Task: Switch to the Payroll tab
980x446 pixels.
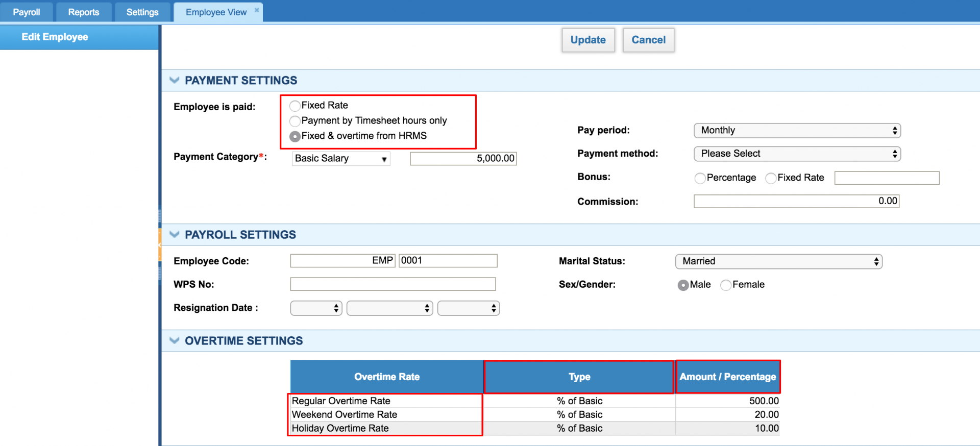Action: pos(27,12)
